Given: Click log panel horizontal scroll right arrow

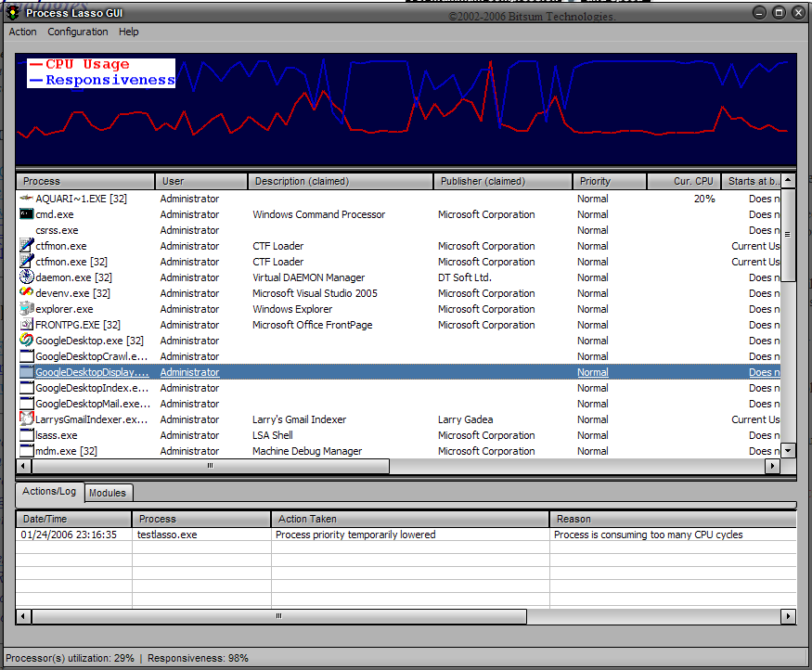Looking at the screenshot, I should click(x=788, y=616).
